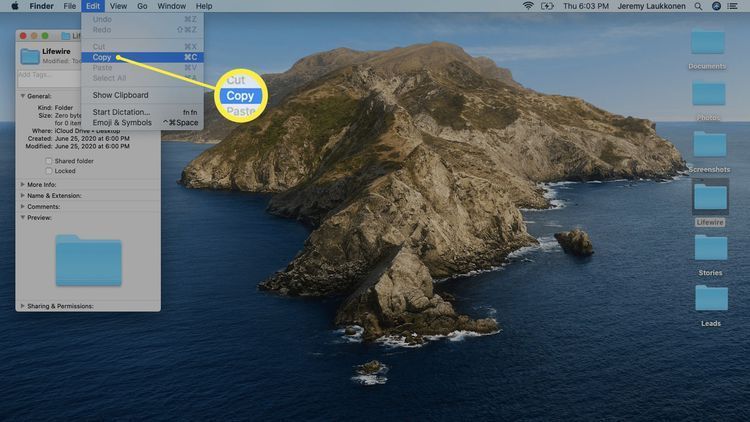Select Show Clipboard menu item
Viewport: 750px width, 422px height.
(x=120, y=95)
